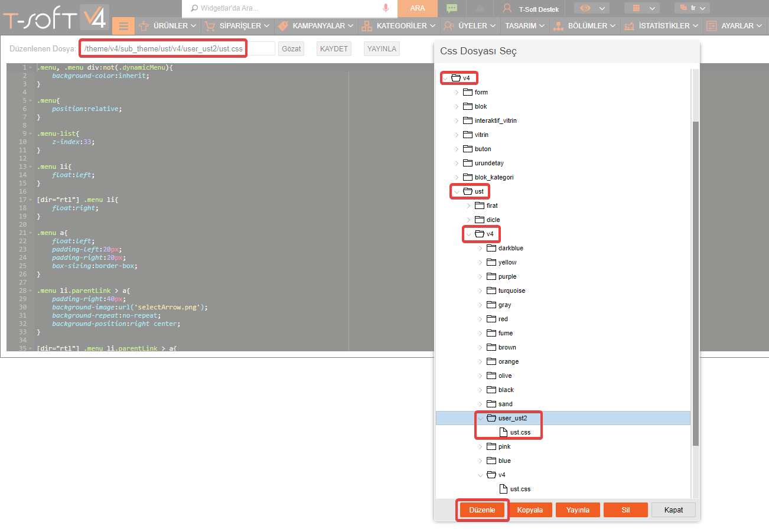769x532 pixels.
Task: Collapse the user_ust2 folder chevron
Action: (x=480, y=418)
